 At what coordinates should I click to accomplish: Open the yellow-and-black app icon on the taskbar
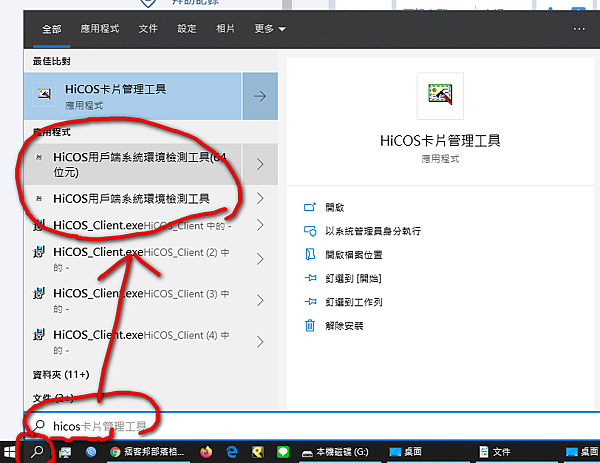tap(258, 452)
